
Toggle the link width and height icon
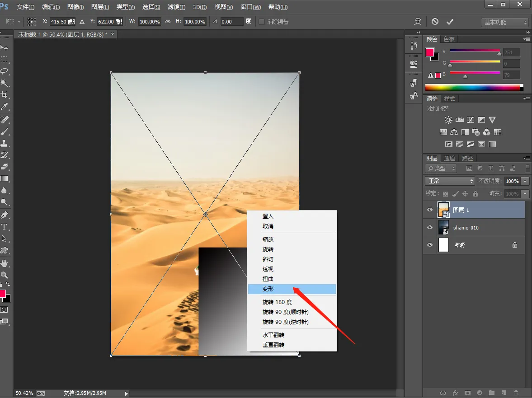click(x=168, y=22)
